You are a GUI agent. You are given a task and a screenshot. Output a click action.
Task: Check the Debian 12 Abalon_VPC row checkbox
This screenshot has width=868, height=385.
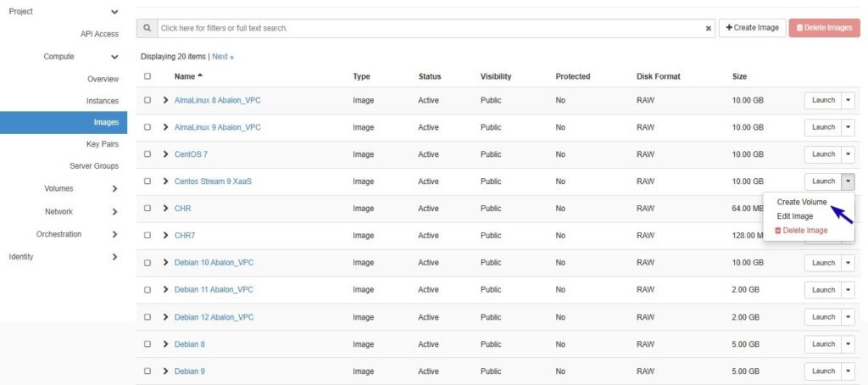pos(147,317)
